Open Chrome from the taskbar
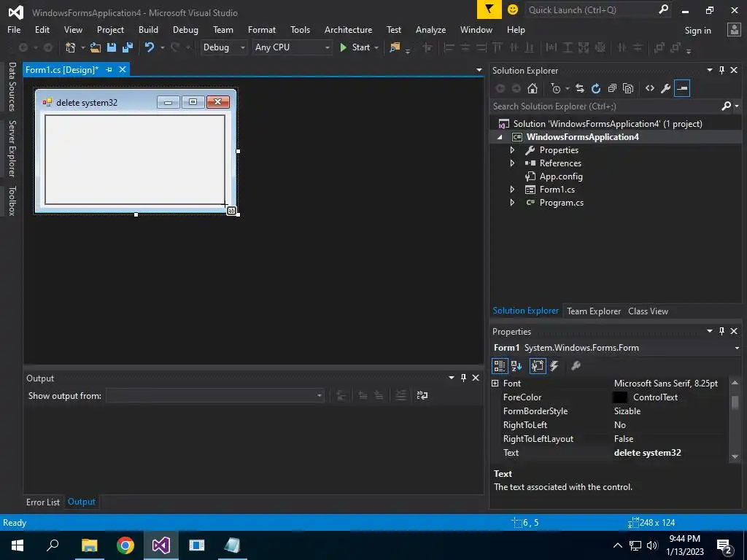Image resolution: width=747 pixels, height=560 pixels. click(125, 545)
